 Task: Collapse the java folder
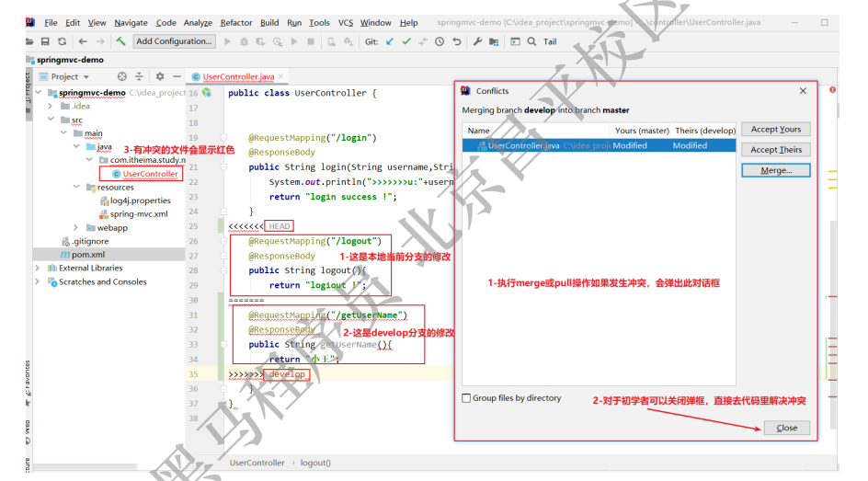[76, 146]
